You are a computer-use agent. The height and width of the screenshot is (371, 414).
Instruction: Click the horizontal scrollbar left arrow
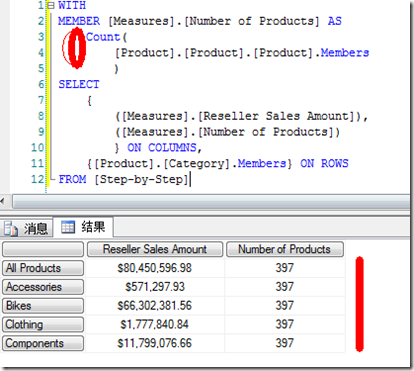click(3, 201)
